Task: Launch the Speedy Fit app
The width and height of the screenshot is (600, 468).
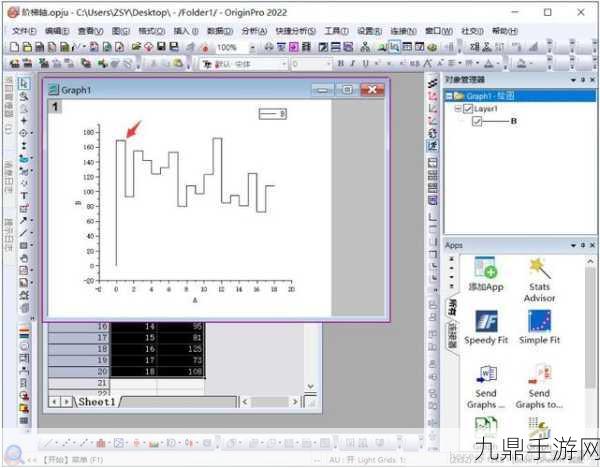Action: (486, 328)
